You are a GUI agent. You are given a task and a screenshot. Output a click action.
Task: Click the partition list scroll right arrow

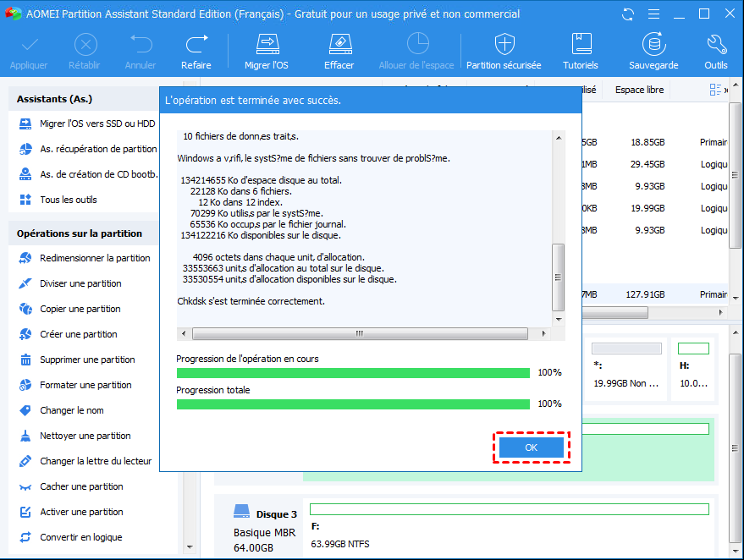pyautogui.click(x=721, y=312)
